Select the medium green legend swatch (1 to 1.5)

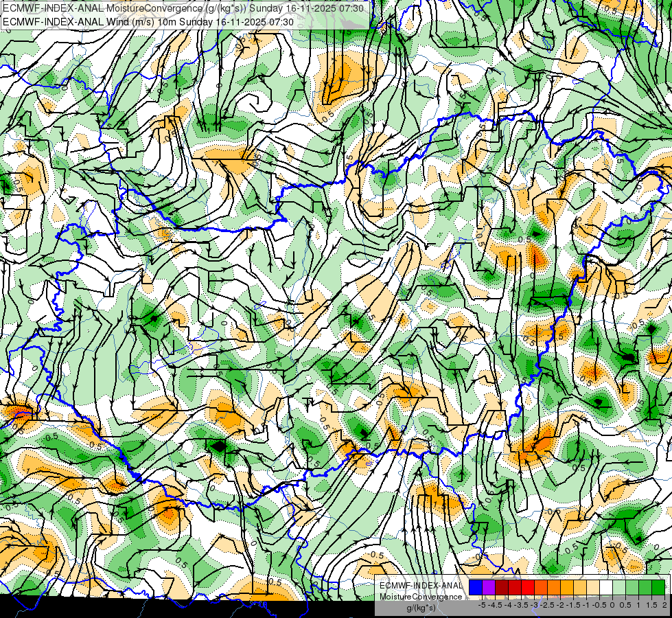[645, 587]
